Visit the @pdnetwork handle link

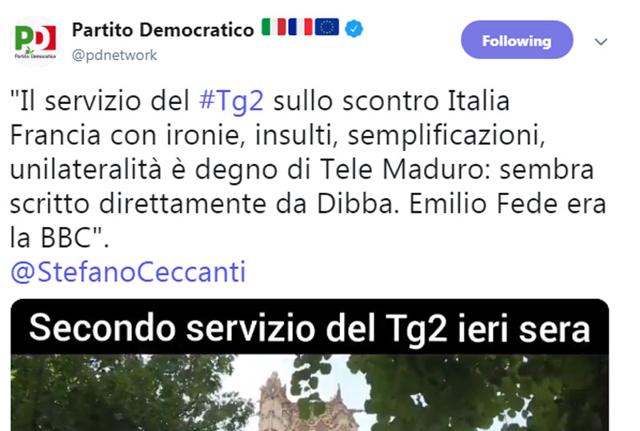pos(114,55)
